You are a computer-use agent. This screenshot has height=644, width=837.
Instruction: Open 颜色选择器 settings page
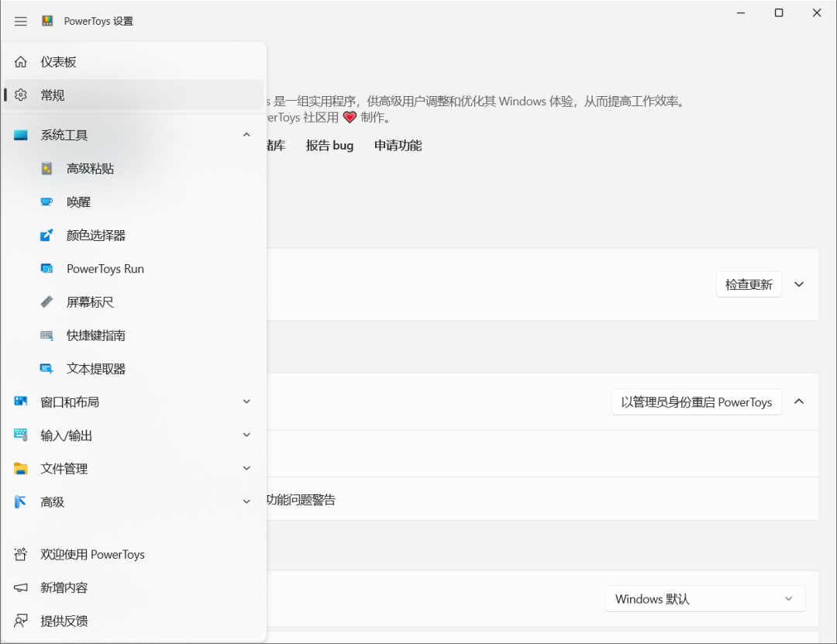point(133,235)
